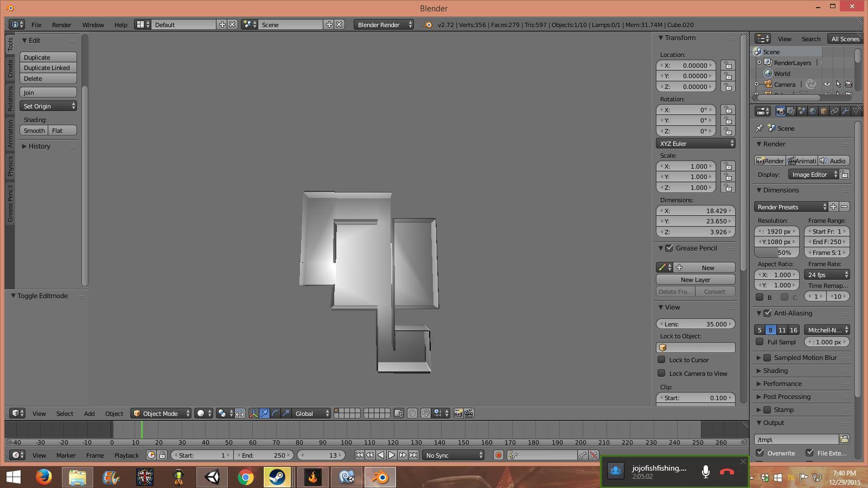
Task: Open the Set Origin dropdown
Action: point(48,106)
